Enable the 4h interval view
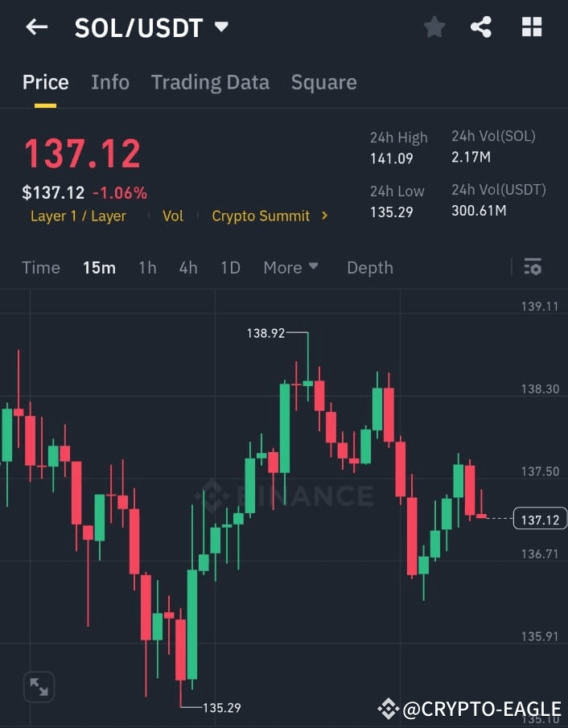The height and width of the screenshot is (728, 568). tap(187, 267)
